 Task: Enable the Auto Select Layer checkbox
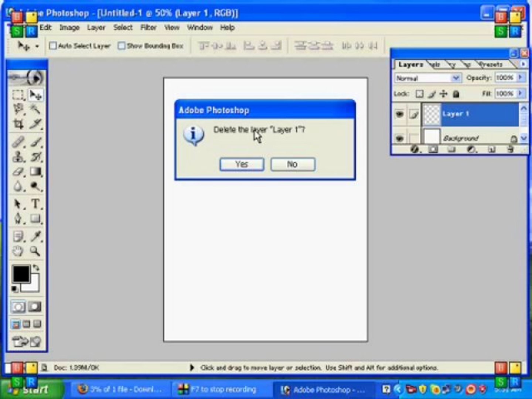(x=53, y=46)
